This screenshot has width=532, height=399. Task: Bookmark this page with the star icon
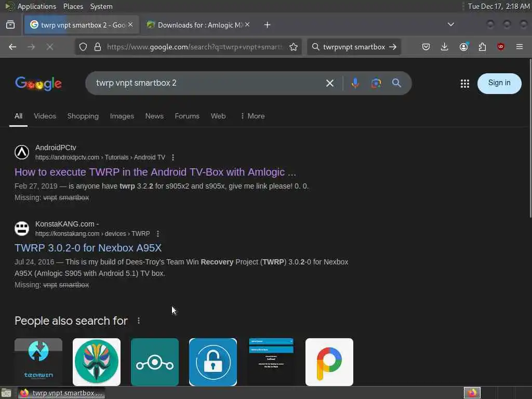coord(294,47)
